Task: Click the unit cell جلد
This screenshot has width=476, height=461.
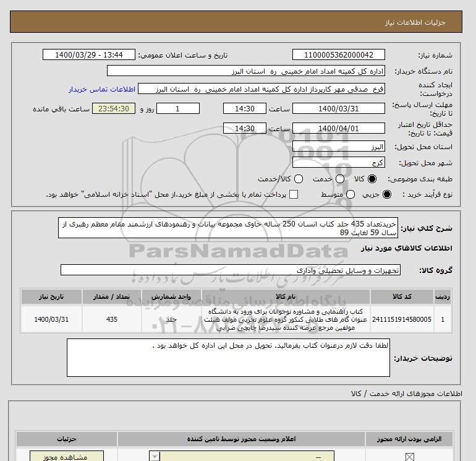Action: [171, 319]
